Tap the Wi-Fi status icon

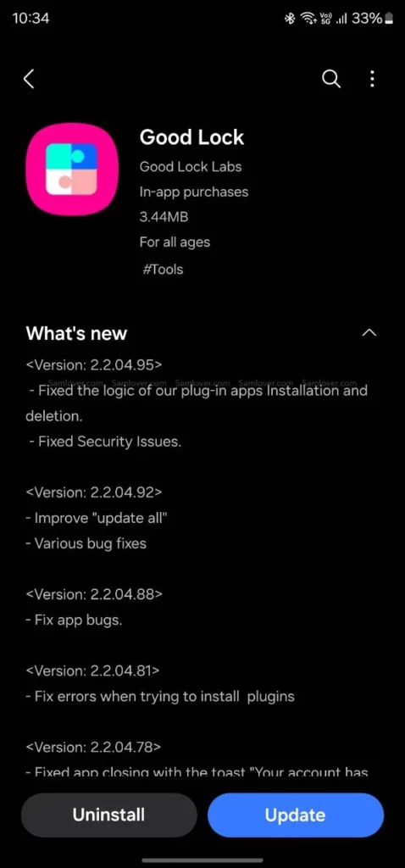308,19
